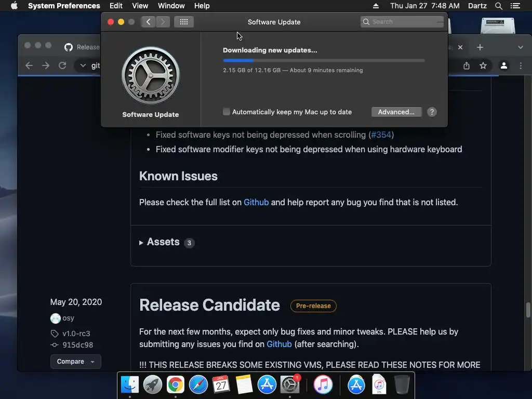Click the Software Update gear icon
This screenshot has width=532, height=399.
pyautogui.click(x=151, y=75)
